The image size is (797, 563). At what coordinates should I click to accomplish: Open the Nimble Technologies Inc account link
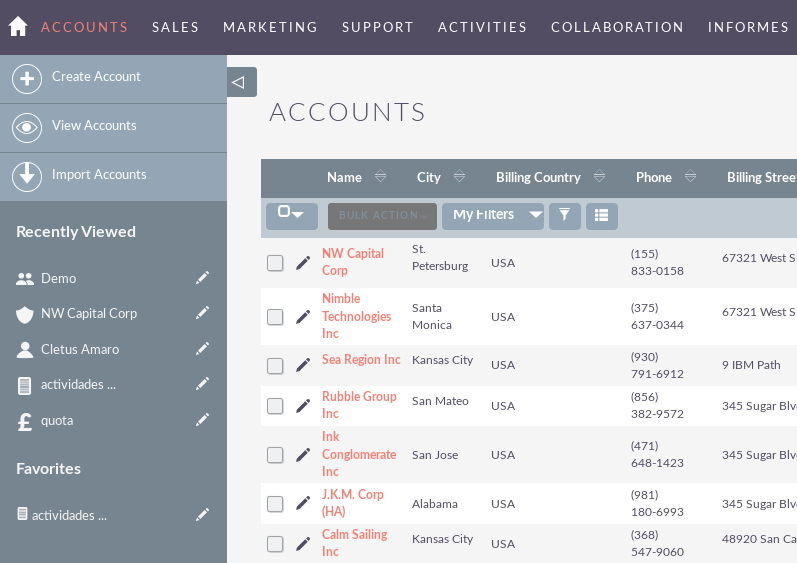356,316
